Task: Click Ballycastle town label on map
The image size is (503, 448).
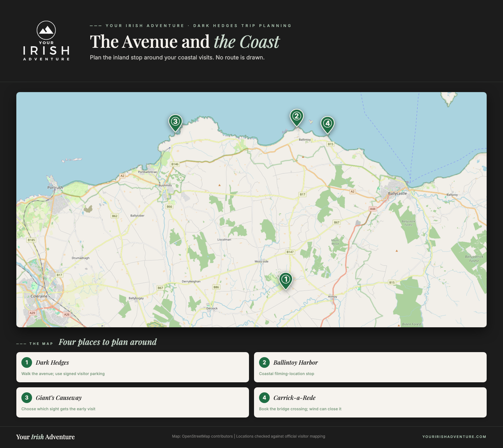Action: (397, 193)
